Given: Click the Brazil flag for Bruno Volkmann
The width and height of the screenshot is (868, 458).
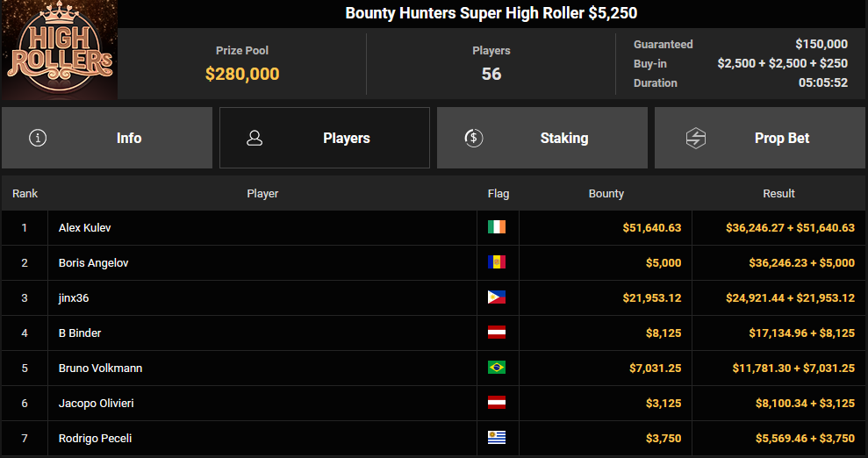Looking at the screenshot, I should 497,368.
